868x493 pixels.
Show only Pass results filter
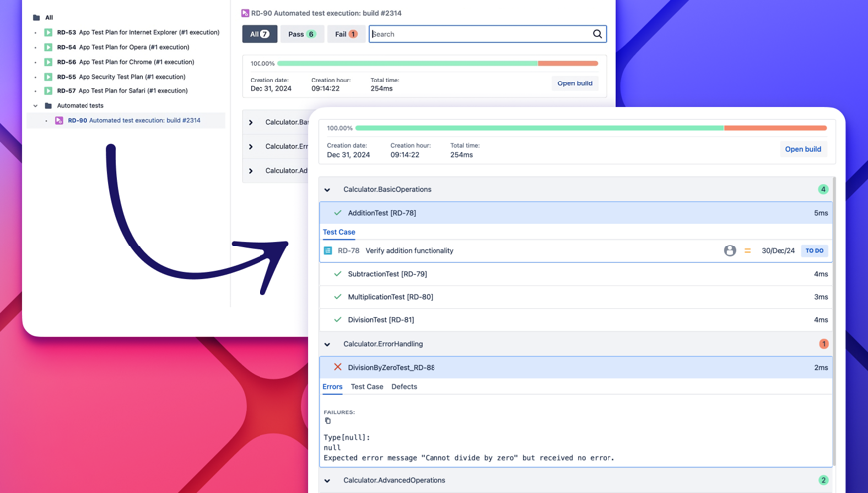click(301, 34)
